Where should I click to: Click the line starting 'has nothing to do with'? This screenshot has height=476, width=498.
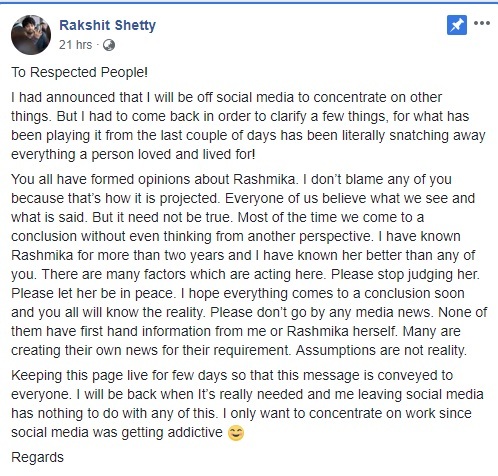coord(241,413)
